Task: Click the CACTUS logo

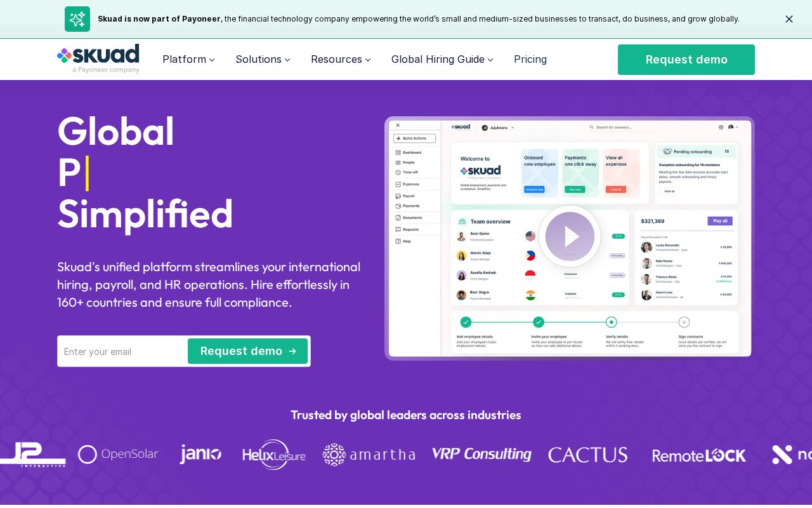Action: pos(588,455)
